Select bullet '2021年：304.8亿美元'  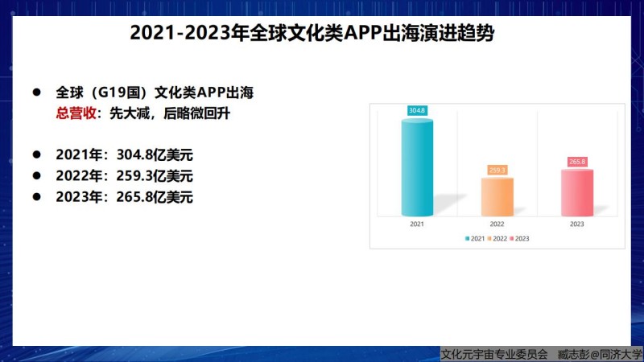pyautogui.click(x=125, y=154)
